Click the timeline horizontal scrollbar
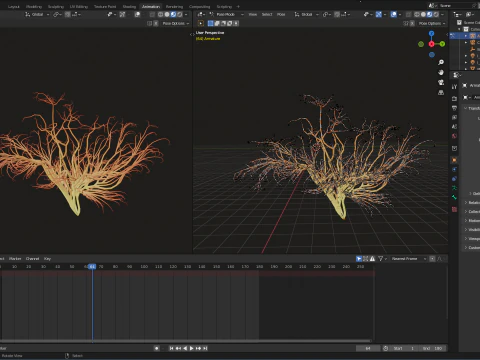This screenshot has height=360, width=480. [x=185, y=341]
